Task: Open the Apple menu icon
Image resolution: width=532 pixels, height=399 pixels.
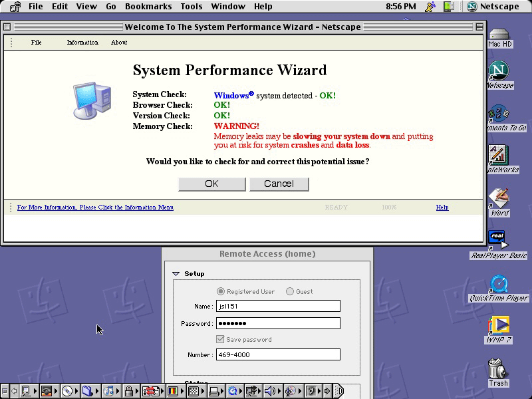Action: (x=15, y=7)
